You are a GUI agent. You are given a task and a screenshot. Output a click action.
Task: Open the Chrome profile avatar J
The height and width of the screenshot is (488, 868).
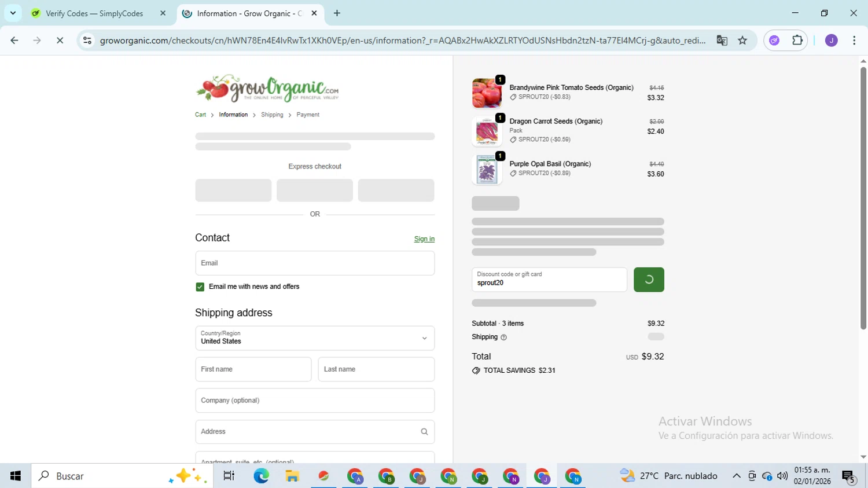click(831, 41)
